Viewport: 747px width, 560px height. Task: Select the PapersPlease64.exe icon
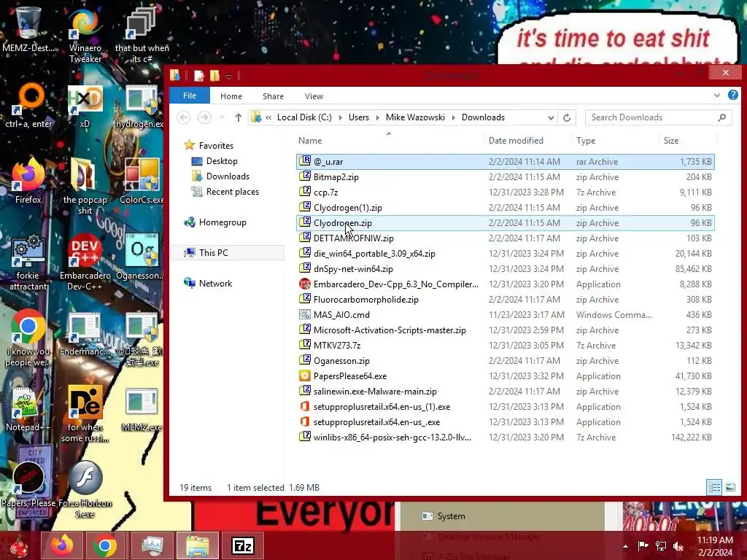[305, 376]
